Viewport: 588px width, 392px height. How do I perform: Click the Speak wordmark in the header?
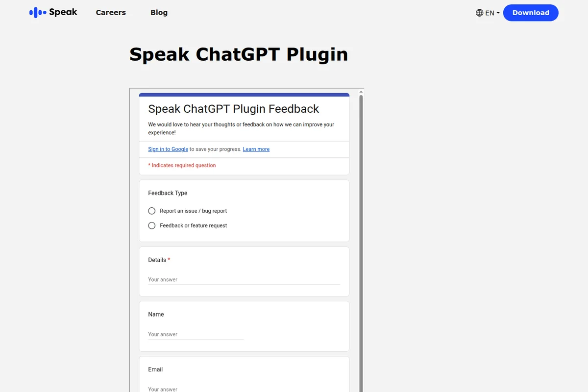pyautogui.click(x=64, y=12)
